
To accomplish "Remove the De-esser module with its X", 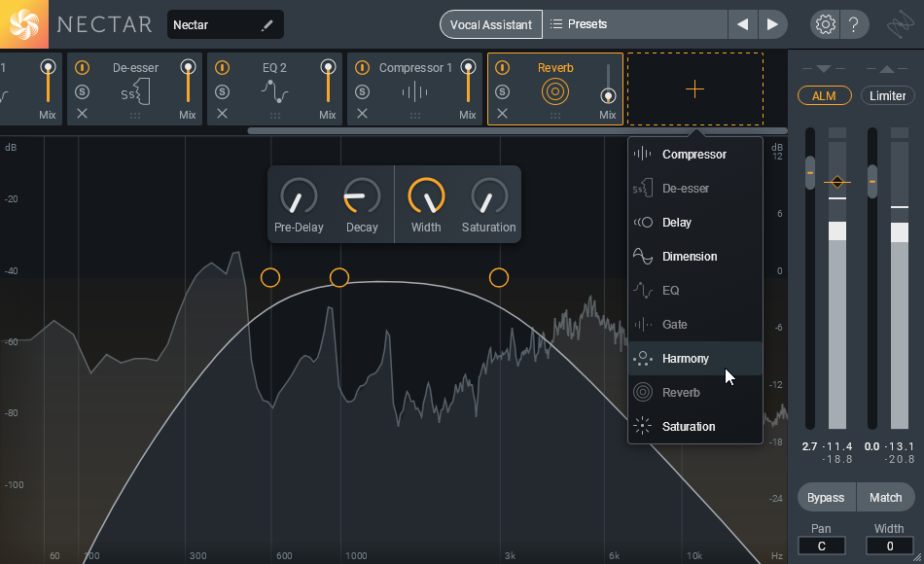I will [x=82, y=114].
